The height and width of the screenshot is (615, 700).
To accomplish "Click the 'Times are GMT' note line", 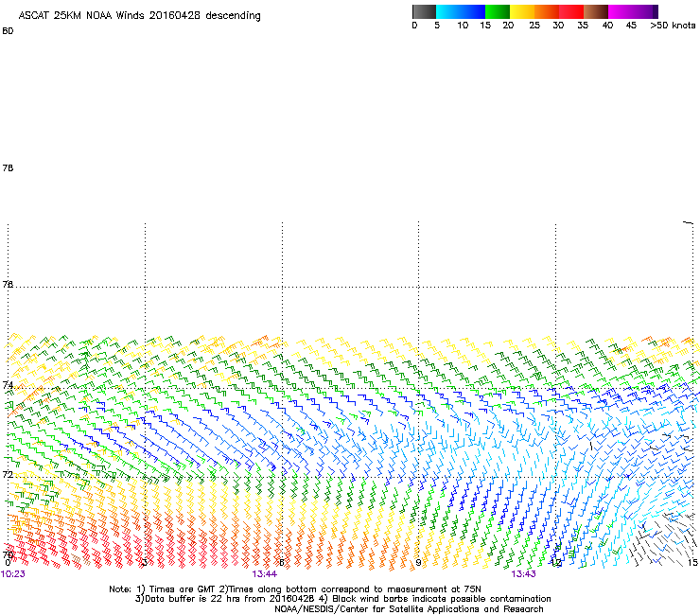I will (x=295, y=589).
